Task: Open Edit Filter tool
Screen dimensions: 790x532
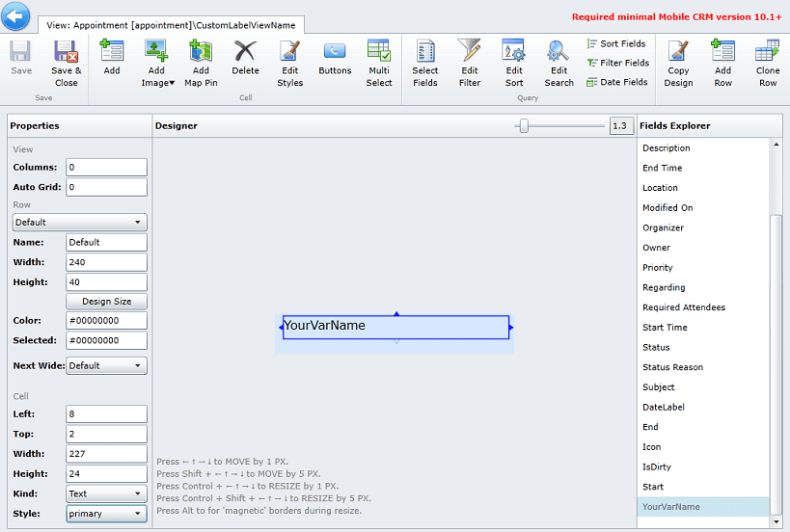Action: click(470, 64)
